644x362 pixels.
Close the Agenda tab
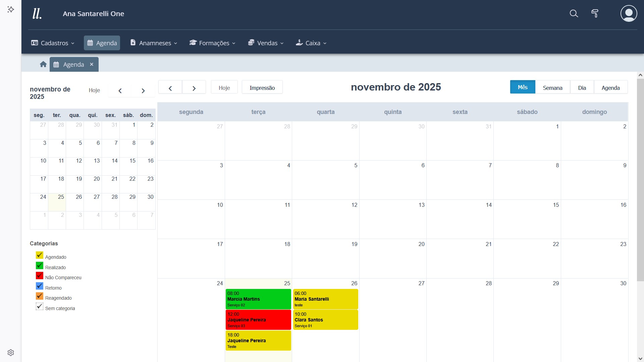click(92, 64)
